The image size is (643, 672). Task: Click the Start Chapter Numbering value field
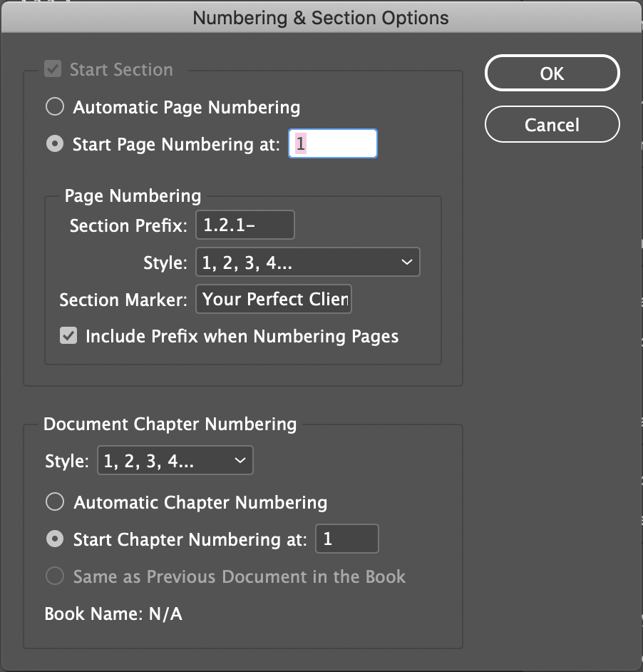pyautogui.click(x=347, y=539)
